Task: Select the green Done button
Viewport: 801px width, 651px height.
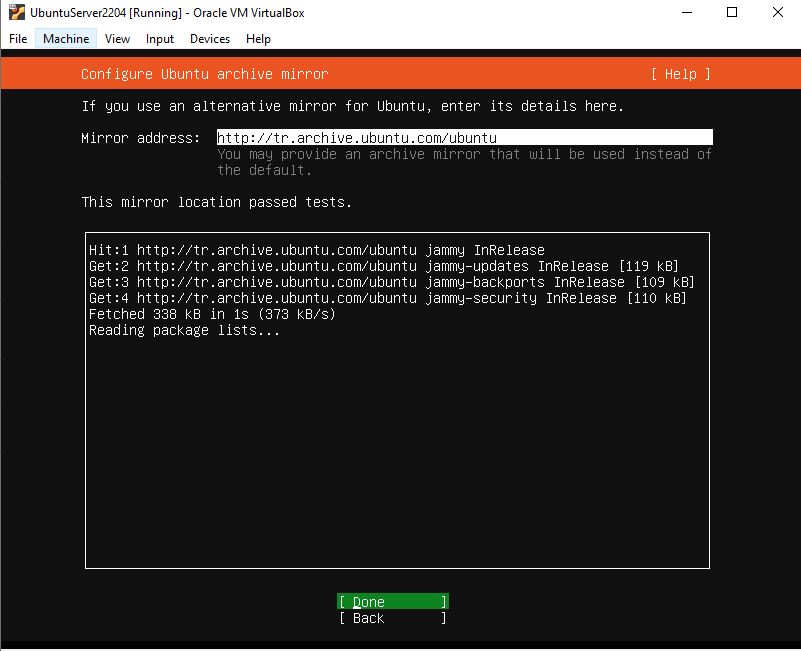Action: point(393,601)
